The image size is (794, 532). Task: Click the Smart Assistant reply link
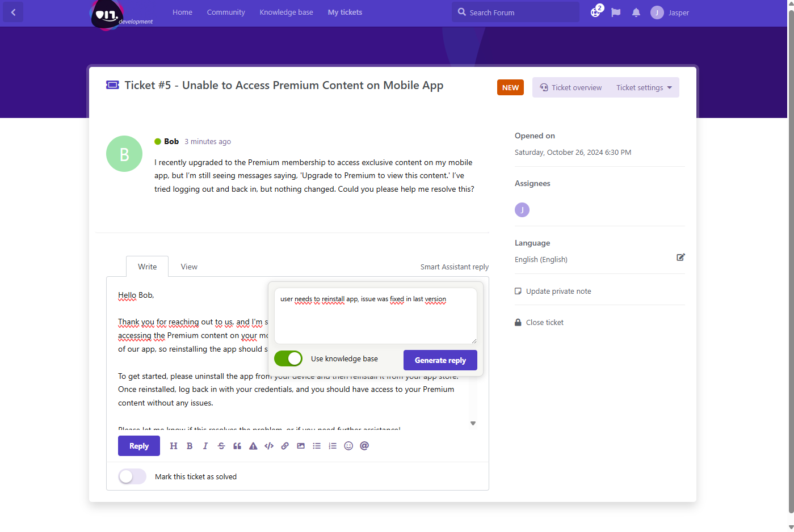tap(455, 267)
